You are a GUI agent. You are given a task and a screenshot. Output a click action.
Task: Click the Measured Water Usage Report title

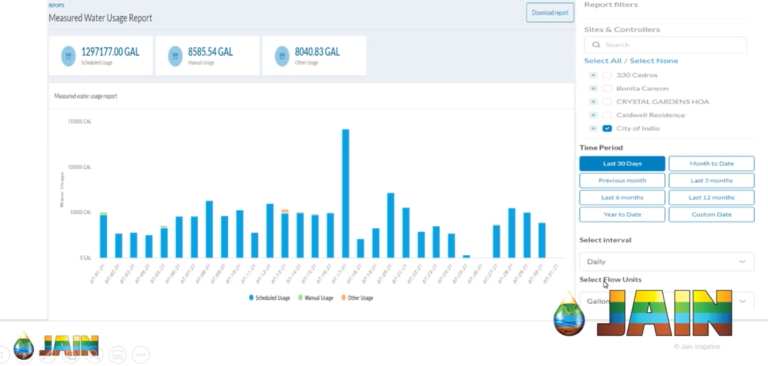pos(100,18)
